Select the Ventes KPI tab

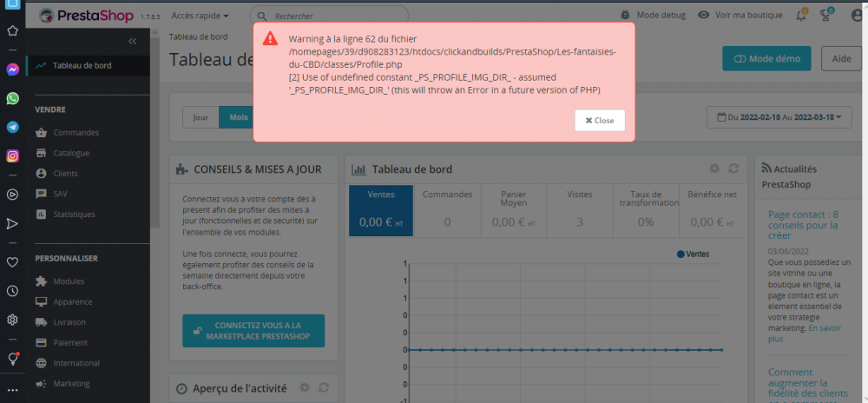click(x=381, y=210)
